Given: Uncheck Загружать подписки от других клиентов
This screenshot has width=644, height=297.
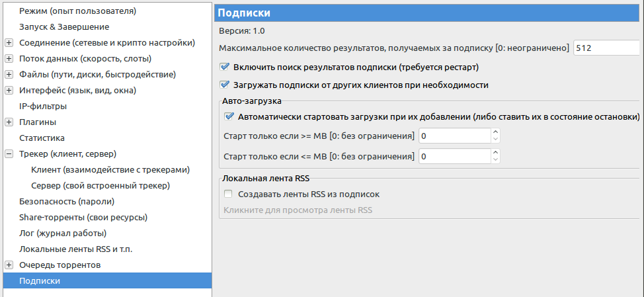Looking at the screenshot, I should click(224, 85).
